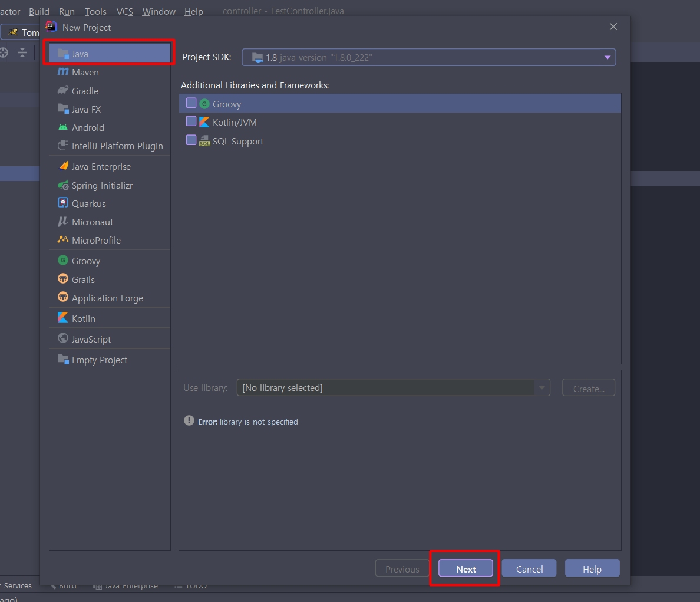The width and height of the screenshot is (700, 602).
Task: Select the Tomcat run configuration box
Action: [x=20, y=32]
